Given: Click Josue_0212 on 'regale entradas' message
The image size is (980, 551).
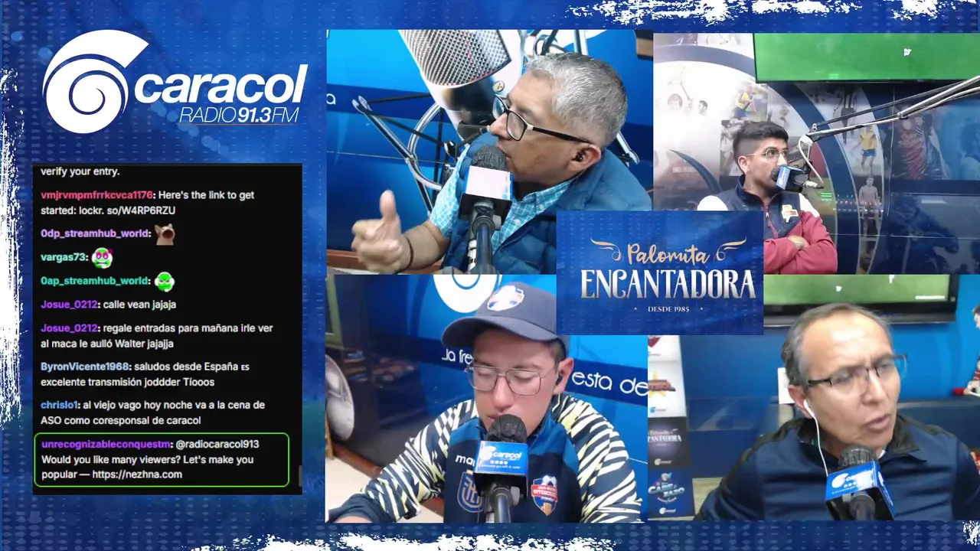Looking at the screenshot, I should tap(69, 328).
